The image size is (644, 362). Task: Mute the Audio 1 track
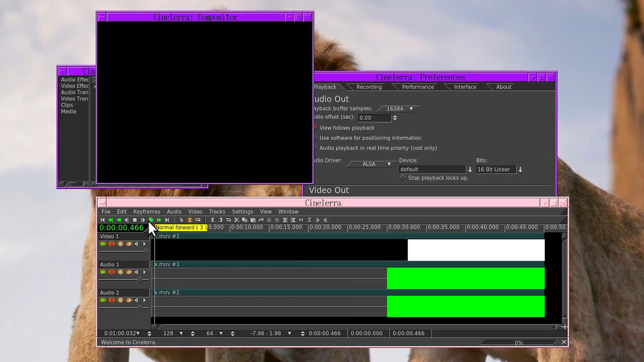(x=136, y=272)
